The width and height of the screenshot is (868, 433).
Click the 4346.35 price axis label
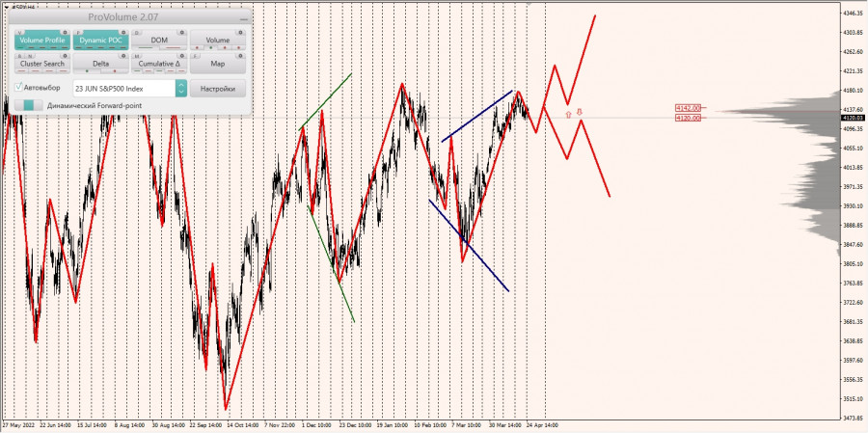pos(854,13)
